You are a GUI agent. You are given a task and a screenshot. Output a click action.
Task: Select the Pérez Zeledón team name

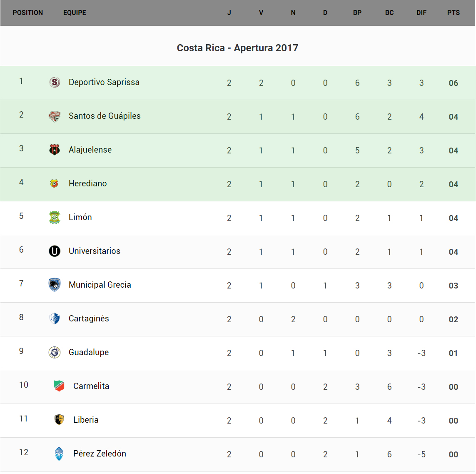[100, 454]
